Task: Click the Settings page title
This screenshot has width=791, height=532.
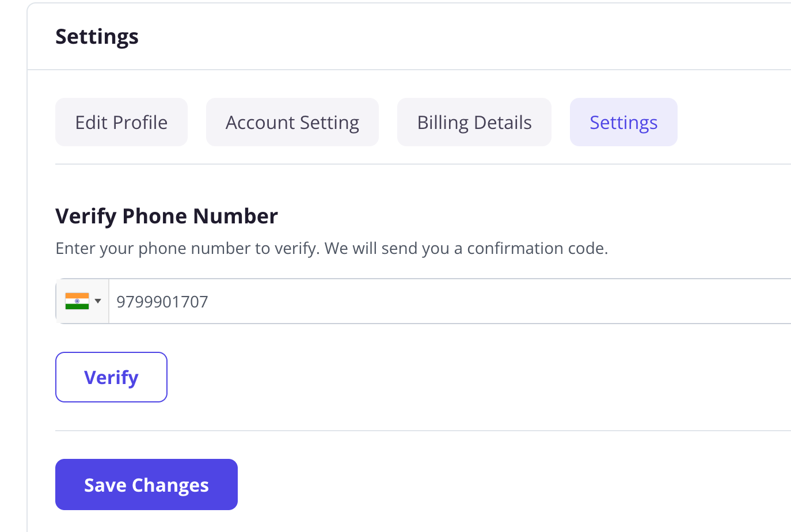Action: (97, 37)
